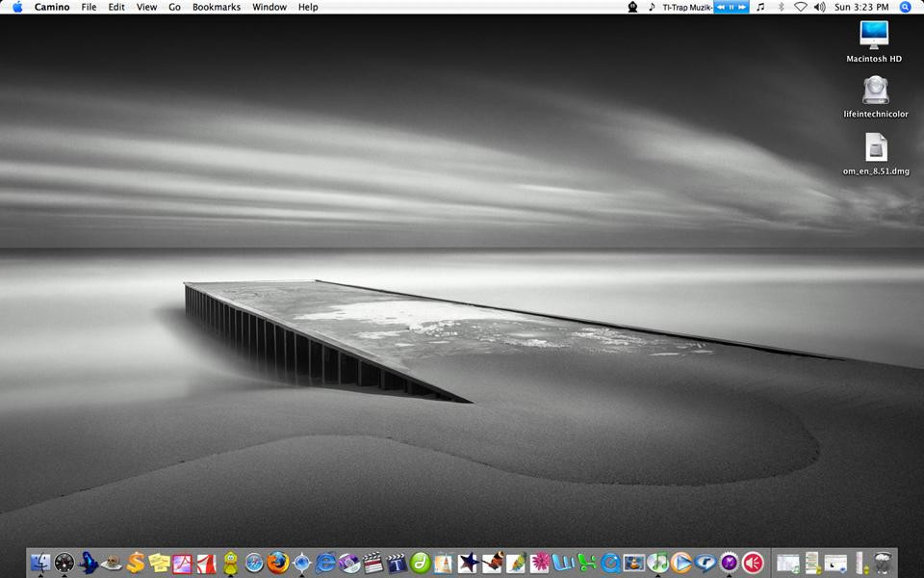Image resolution: width=924 pixels, height=578 pixels.
Task: Open the File menu
Action: [89, 7]
